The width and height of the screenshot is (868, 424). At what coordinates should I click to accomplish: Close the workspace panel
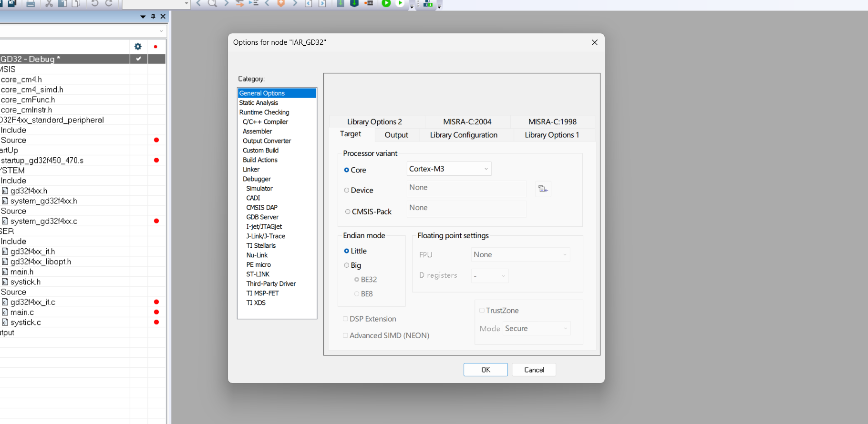pyautogui.click(x=163, y=16)
